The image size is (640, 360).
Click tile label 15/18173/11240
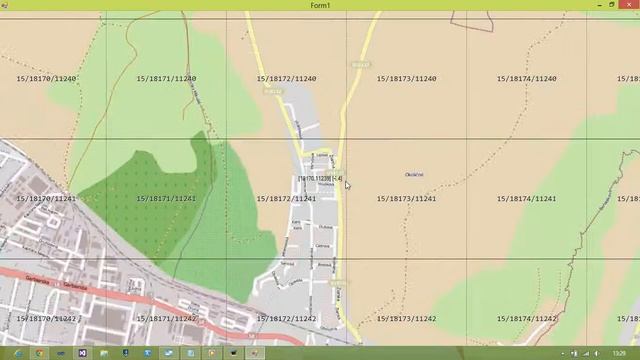pos(407,78)
